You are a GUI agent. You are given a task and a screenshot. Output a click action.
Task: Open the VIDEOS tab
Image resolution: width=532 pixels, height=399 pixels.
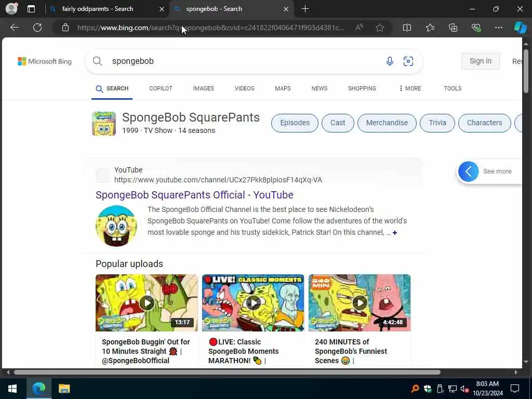coord(244,88)
